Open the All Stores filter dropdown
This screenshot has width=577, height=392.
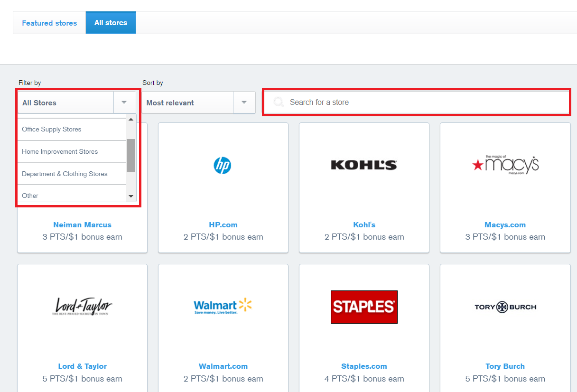(x=77, y=103)
